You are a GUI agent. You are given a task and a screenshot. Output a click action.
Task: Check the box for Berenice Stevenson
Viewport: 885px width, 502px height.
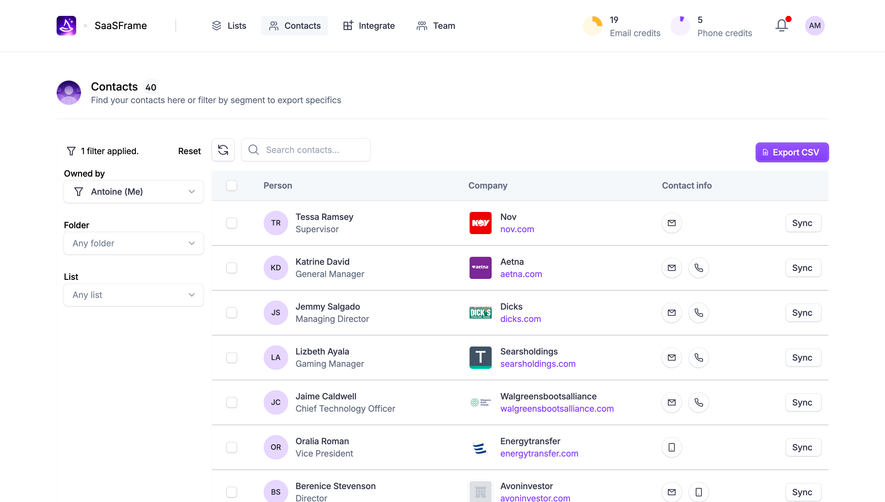(231, 492)
